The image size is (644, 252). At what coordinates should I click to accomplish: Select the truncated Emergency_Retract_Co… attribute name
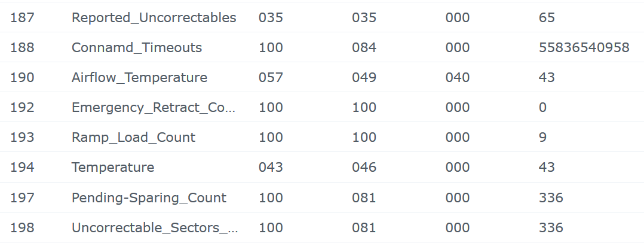tap(154, 107)
